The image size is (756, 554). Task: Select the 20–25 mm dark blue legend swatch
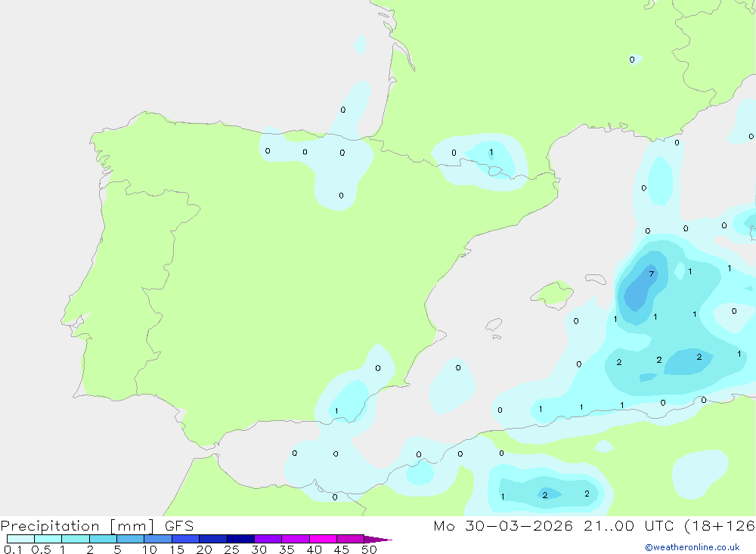click(x=212, y=539)
